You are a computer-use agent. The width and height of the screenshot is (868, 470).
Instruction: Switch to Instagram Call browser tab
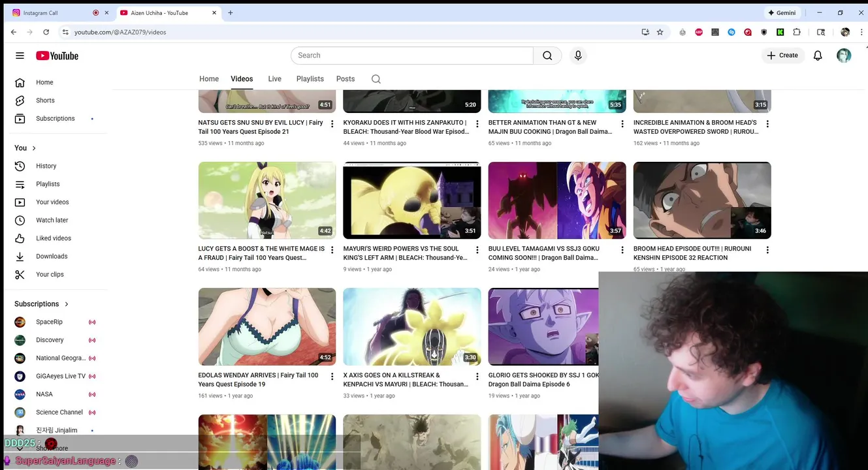pos(59,12)
